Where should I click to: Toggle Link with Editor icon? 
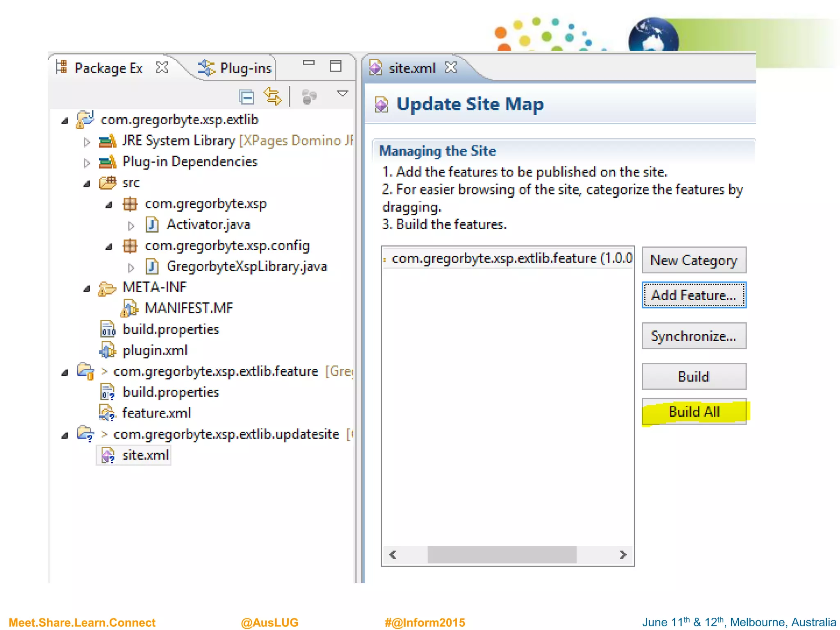tap(272, 97)
